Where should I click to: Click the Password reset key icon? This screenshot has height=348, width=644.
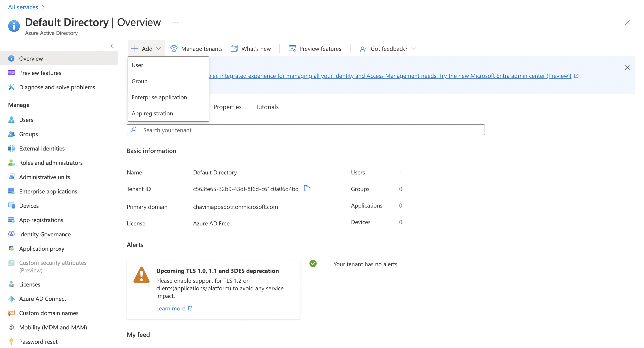coord(11,342)
